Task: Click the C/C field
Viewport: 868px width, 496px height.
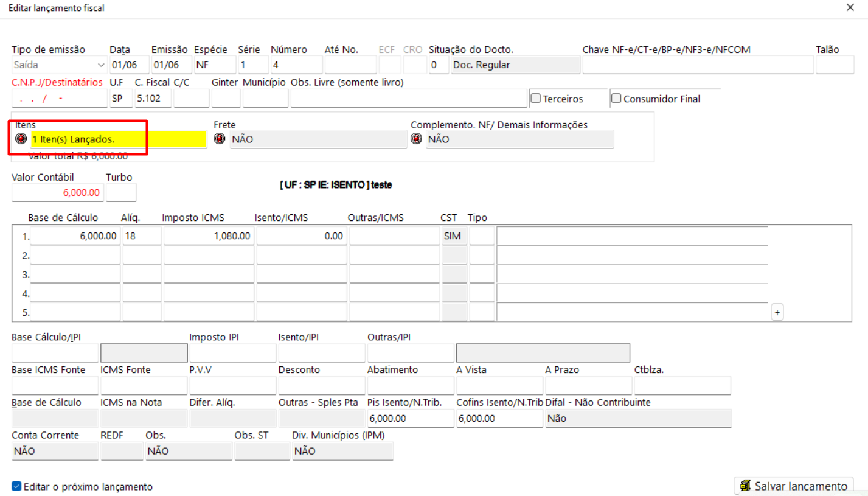Action: click(192, 98)
